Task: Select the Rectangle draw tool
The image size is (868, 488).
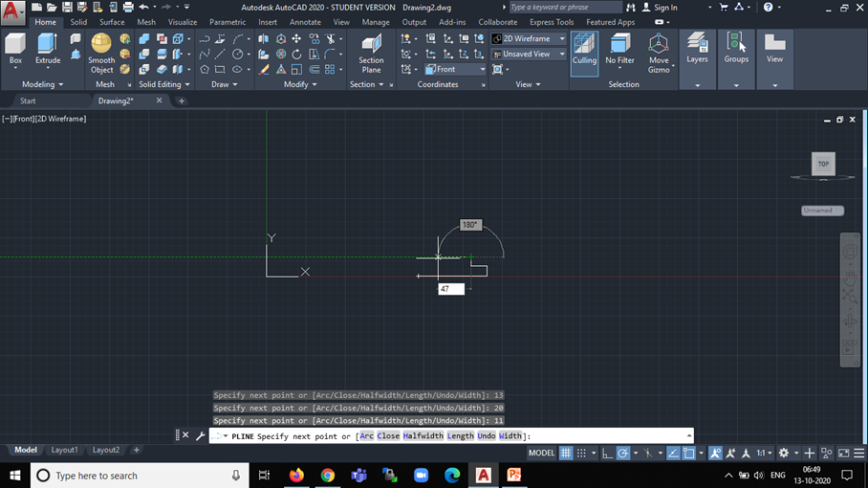Action: 220,70
